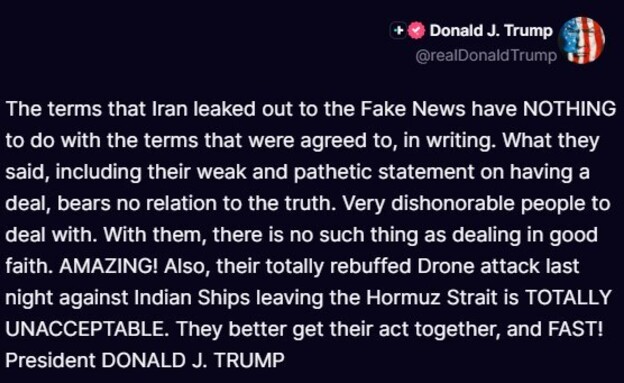This screenshot has width=624, height=383.
Task: Open the Donald J. Trump display name
Action: coord(491,31)
